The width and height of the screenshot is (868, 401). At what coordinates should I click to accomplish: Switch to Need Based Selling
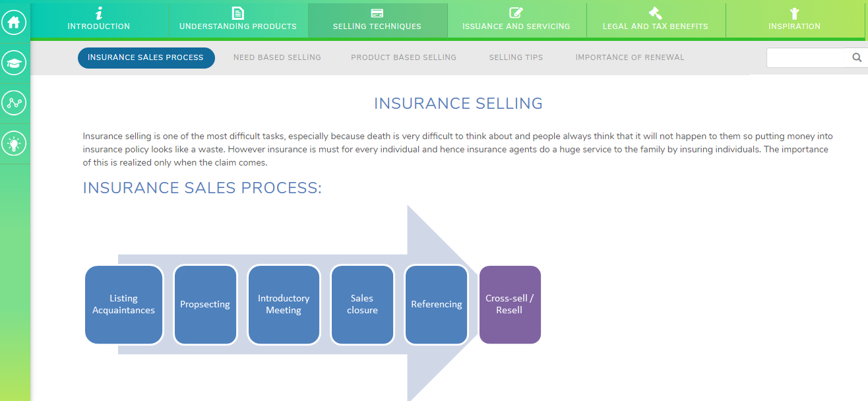click(277, 58)
